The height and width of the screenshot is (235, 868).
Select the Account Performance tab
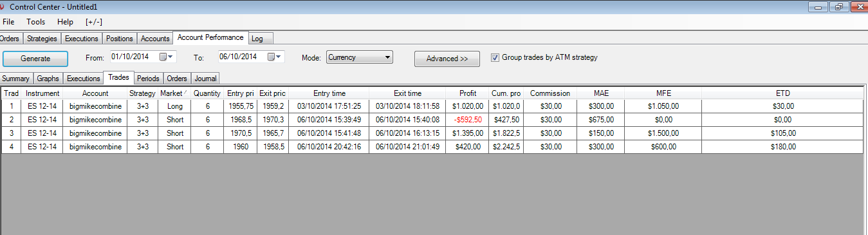[x=210, y=37]
